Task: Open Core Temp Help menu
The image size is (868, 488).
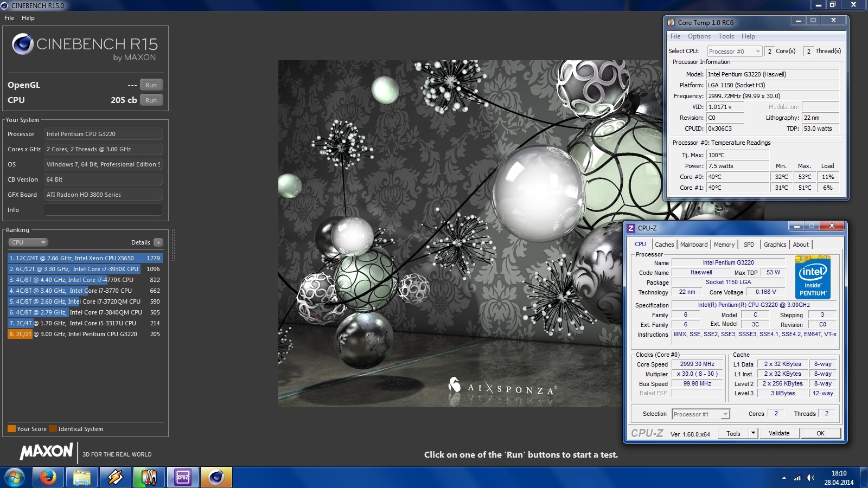Action: [748, 36]
